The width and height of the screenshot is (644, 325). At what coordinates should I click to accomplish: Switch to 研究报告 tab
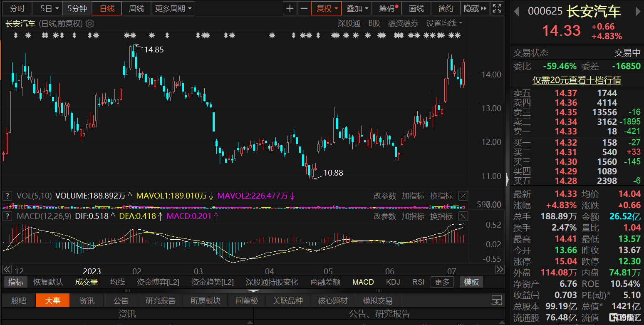[160, 300]
